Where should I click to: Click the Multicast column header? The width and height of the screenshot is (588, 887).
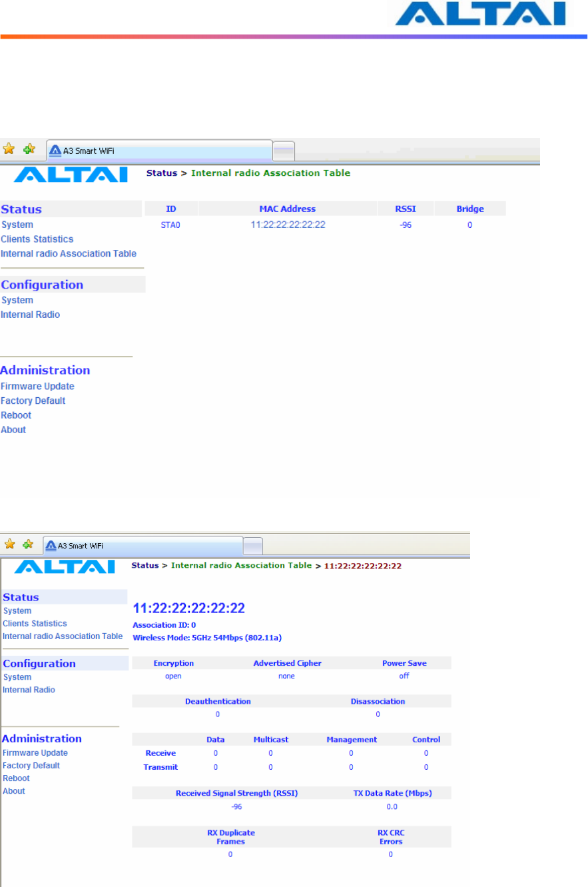pyautogui.click(x=270, y=739)
